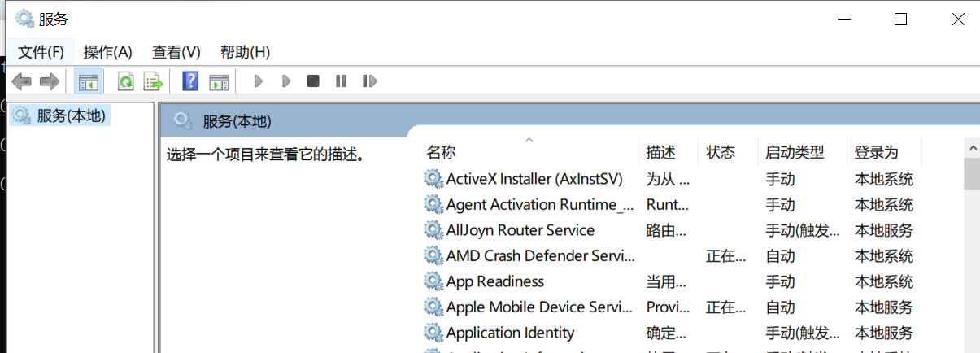
Task: Minimize the 服务 window
Action: point(843,20)
